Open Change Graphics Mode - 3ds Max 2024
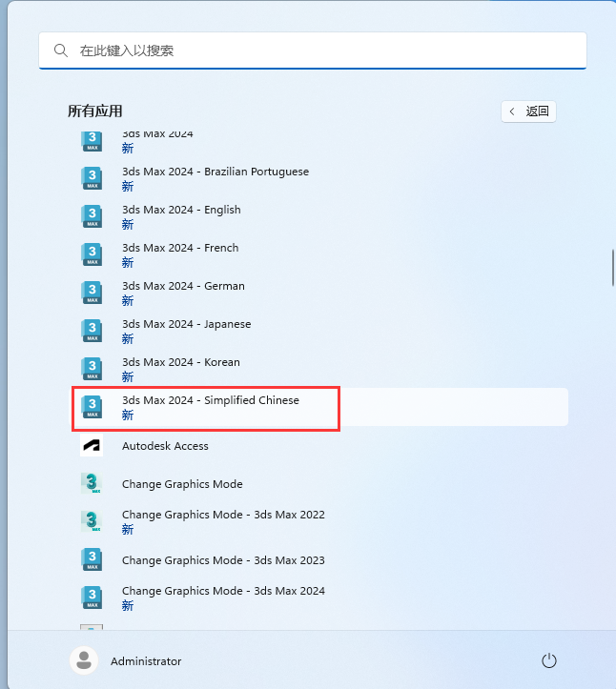This screenshot has height=689, width=616. click(x=223, y=598)
